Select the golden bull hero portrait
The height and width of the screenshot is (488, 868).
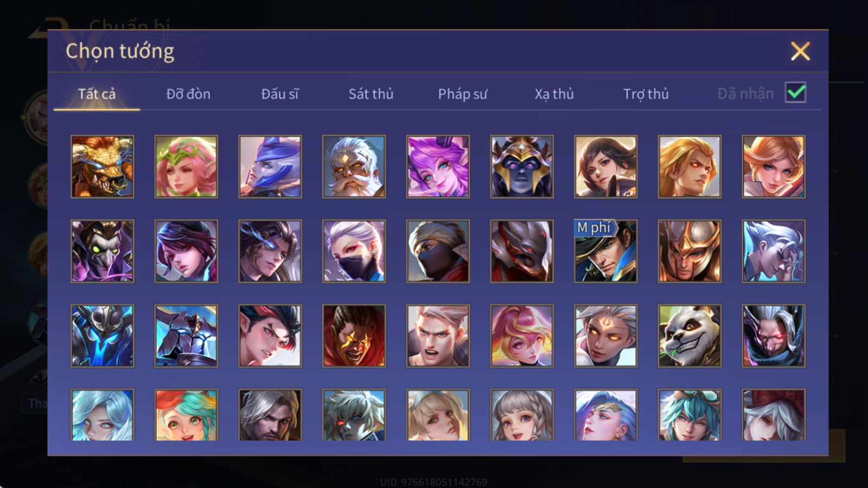coord(102,166)
